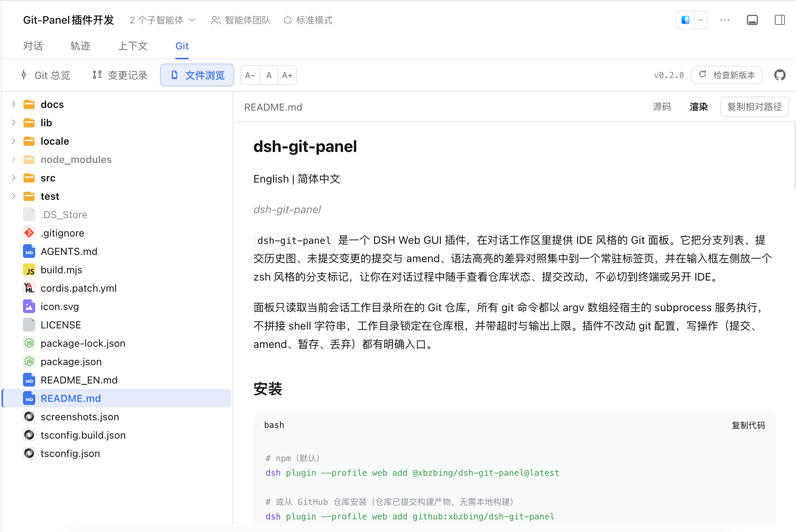Viewport: 796px width, 532px height.
Task: Click the 检查新版本 button
Action: coord(727,75)
